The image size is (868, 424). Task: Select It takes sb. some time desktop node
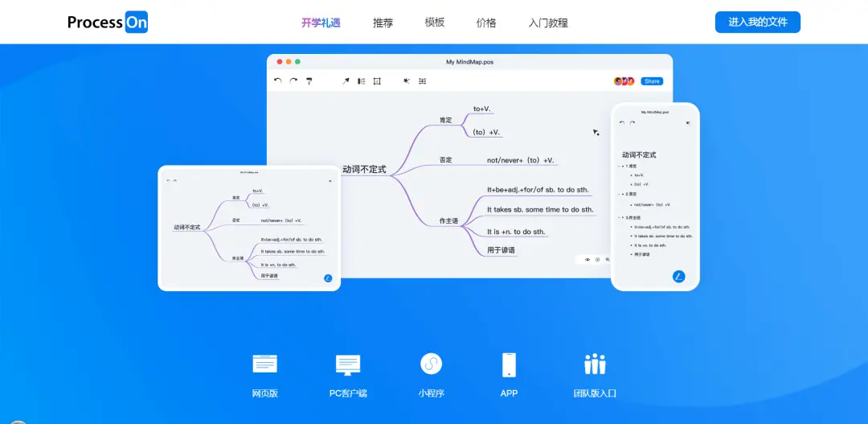coord(540,209)
